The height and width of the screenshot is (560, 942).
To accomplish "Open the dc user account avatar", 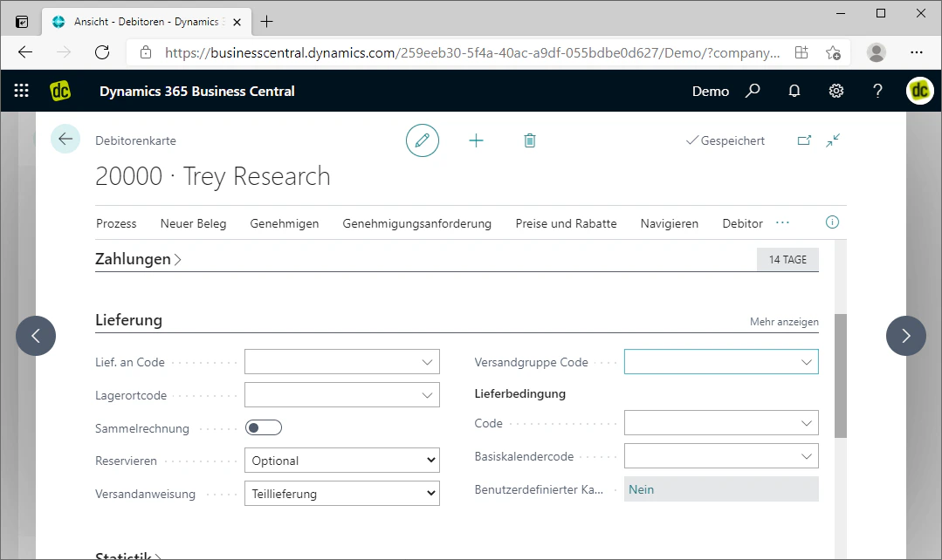I will tap(920, 91).
